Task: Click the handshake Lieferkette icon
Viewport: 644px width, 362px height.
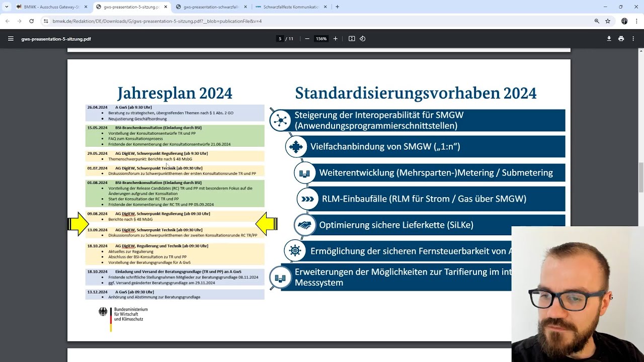Action: coord(304,225)
